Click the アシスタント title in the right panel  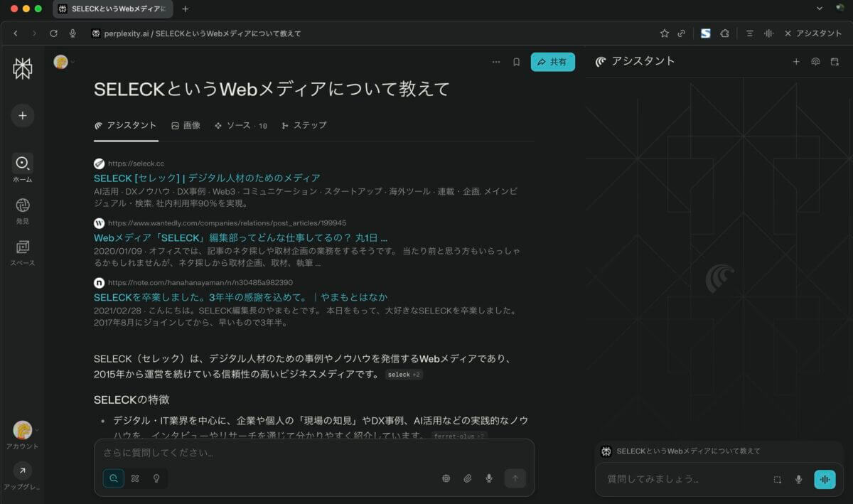tap(643, 61)
